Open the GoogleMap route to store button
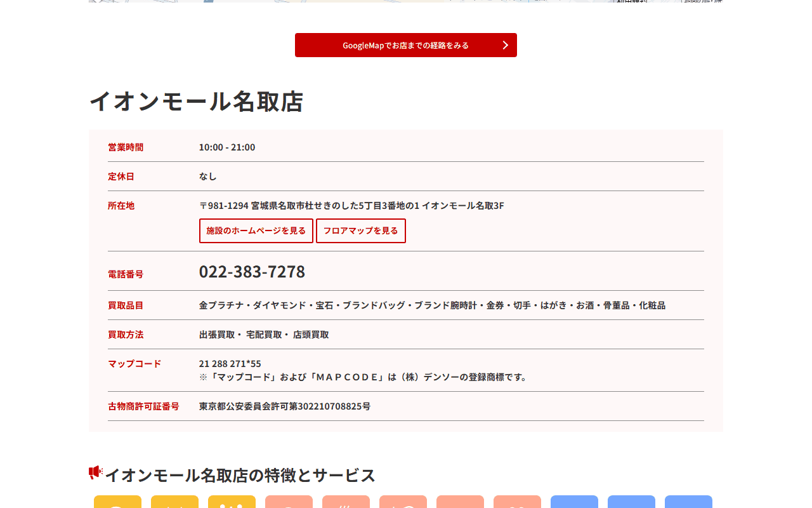812x508 pixels. pyautogui.click(x=406, y=45)
